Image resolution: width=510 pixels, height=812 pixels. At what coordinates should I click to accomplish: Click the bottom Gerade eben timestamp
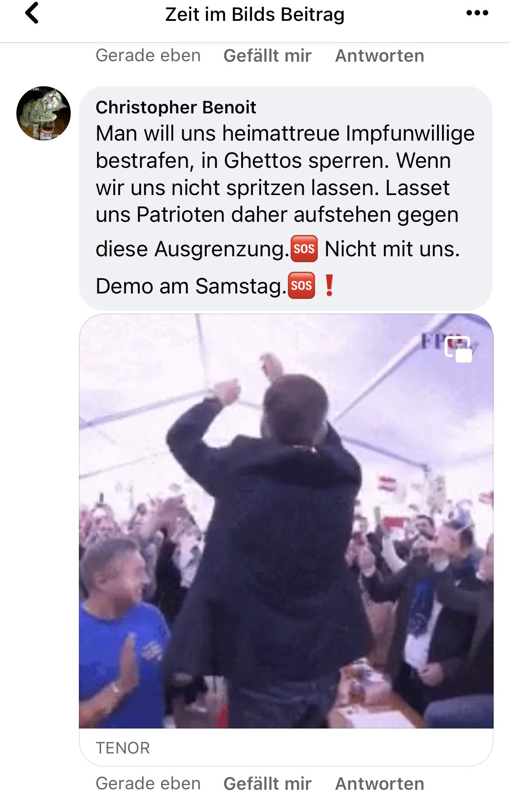pos(148,784)
